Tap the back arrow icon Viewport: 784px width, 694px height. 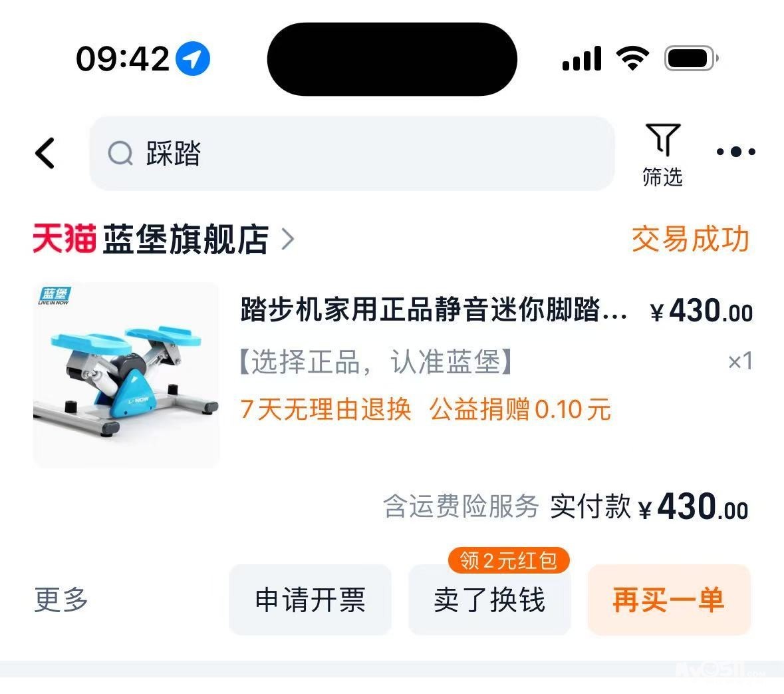click(x=45, y=153)
